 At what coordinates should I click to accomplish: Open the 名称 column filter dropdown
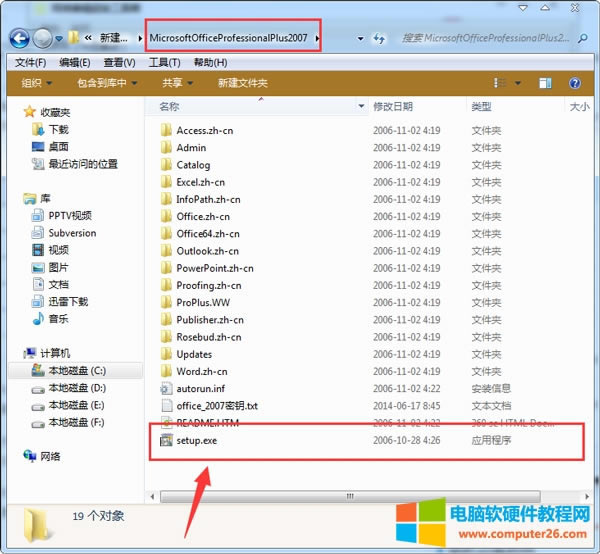click(361, 106)
